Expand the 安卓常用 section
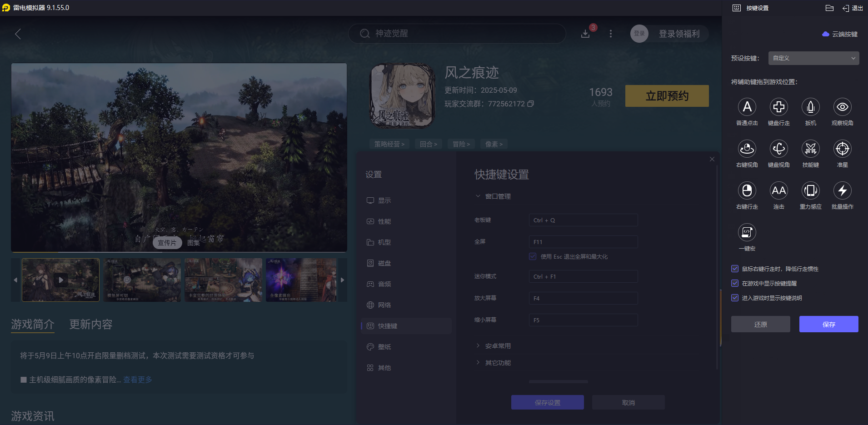This screenshot has height=425, width=868. pyautogui.click(x=497, y=345)
